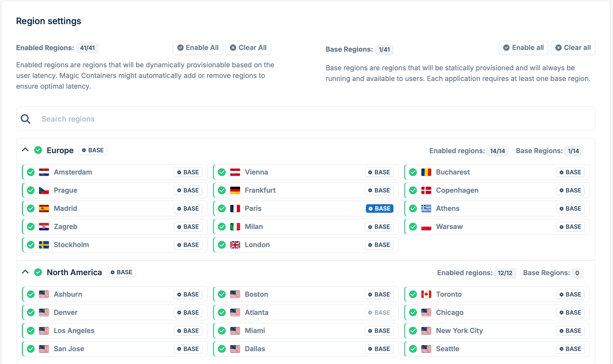Screen dimensions: 613x364
Task: Clear all base regions
Action: [573, 48]
